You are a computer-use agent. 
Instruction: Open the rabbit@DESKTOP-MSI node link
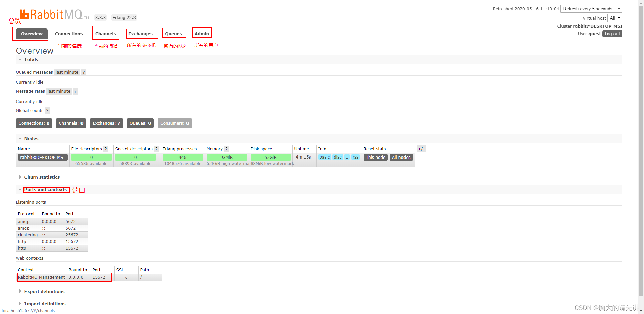(43, 157)
